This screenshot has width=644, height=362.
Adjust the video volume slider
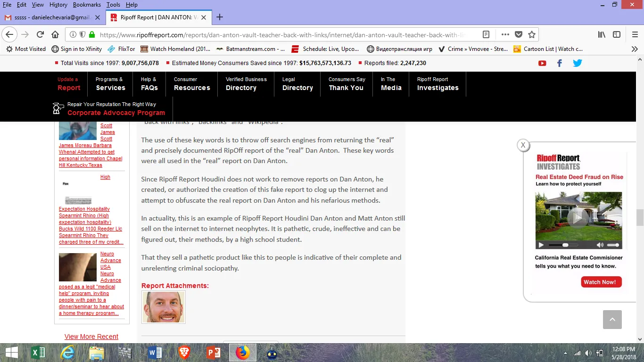click(613, 245)
